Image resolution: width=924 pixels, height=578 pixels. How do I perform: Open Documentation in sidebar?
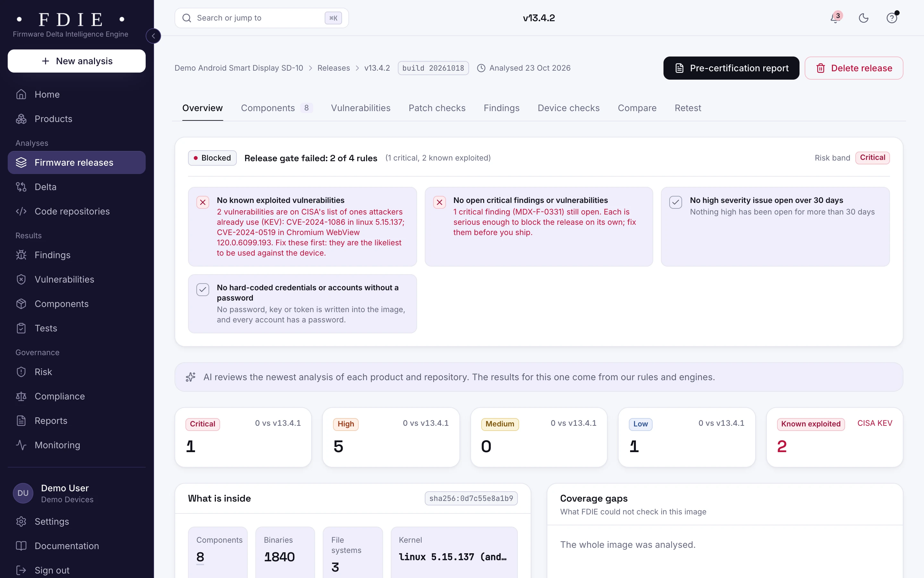(77, 546)
